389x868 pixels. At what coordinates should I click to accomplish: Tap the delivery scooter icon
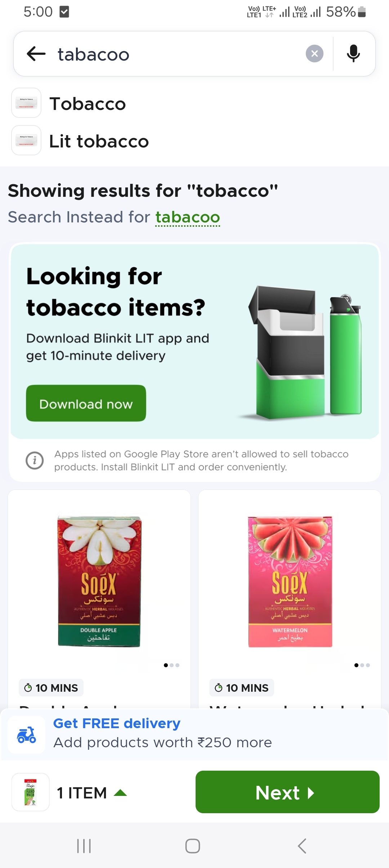(27, 735)
